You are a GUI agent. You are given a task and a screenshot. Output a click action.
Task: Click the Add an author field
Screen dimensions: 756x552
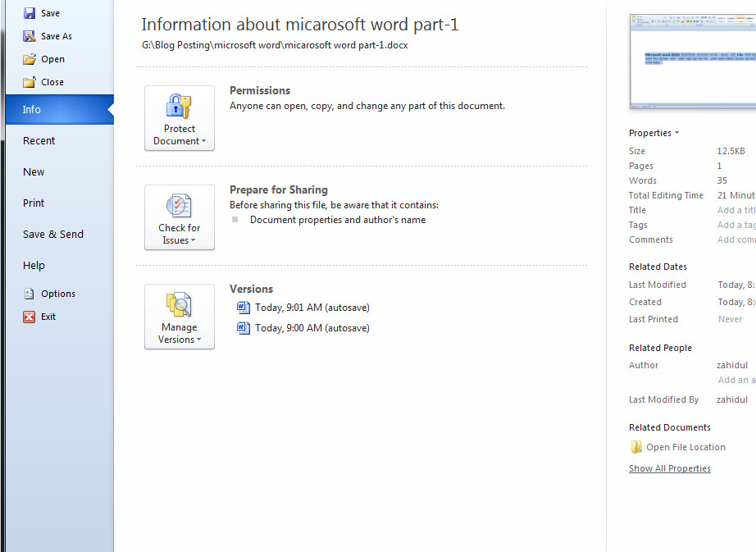(736, 380)
